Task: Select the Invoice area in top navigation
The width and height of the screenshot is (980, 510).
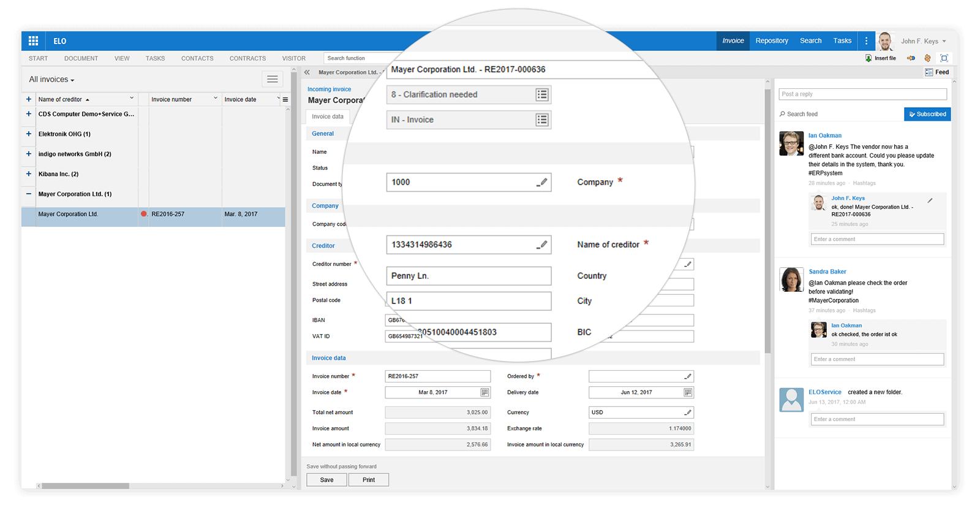Action: click(733, 41)
